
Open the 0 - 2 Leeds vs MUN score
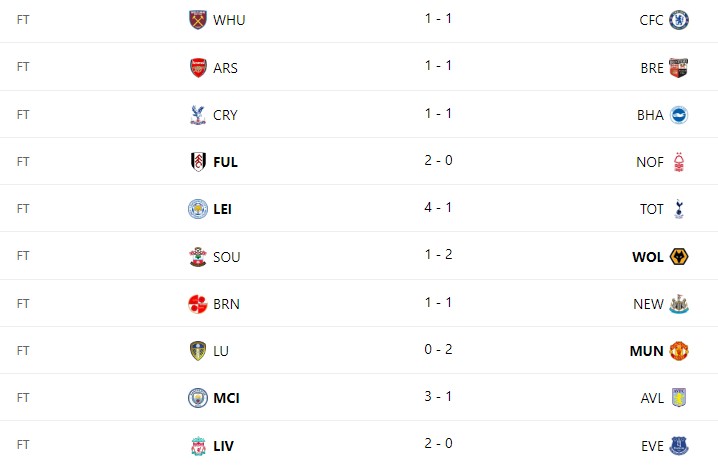coord(438,349)
